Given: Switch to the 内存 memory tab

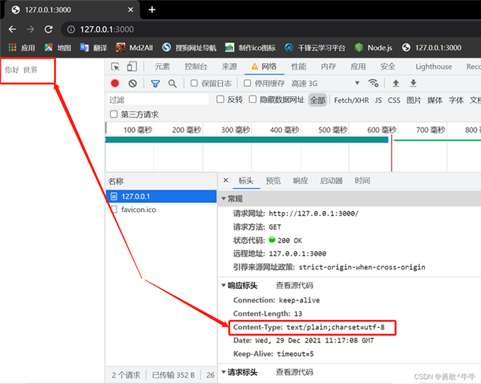Looking at the screenshot, I should (328, 67).
